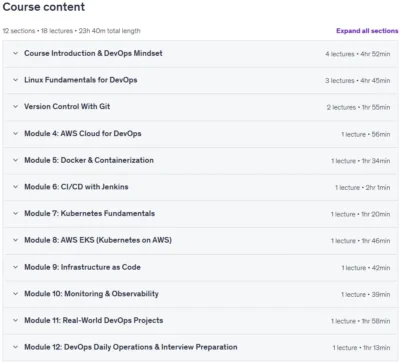Expand Module 6 CI/CD with Jenkins chevron
This screenshot has height=362, width=400.
[15, 187]
